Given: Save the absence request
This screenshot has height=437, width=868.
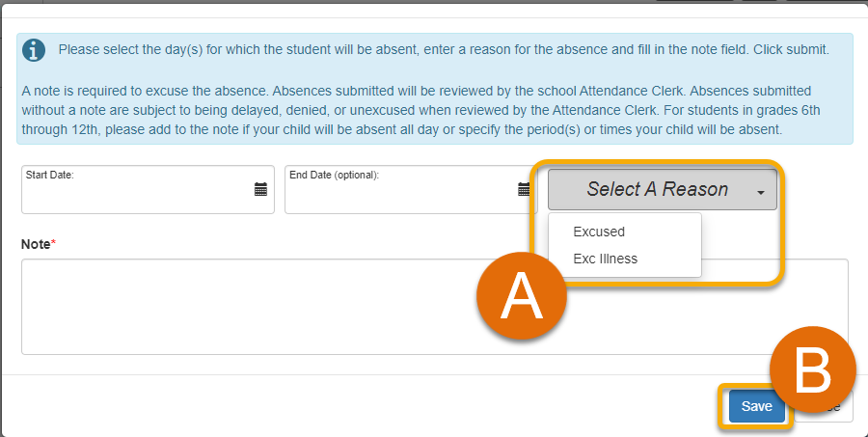Looking at the screenshot, I should pos(756,406).
